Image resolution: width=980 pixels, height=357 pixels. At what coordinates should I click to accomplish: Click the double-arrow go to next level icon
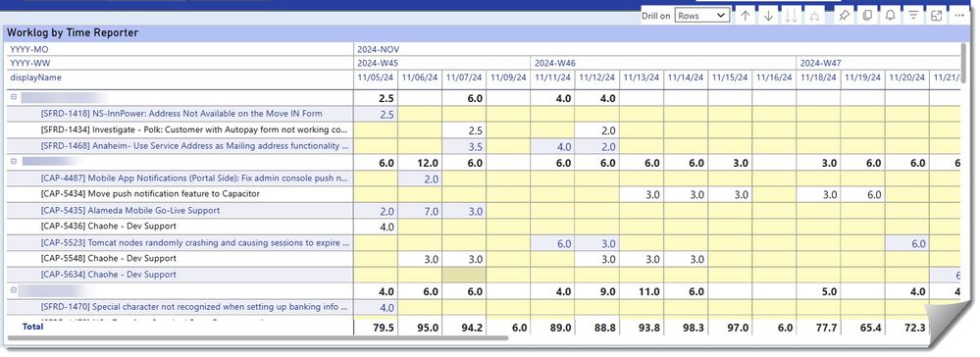[792, 16]
